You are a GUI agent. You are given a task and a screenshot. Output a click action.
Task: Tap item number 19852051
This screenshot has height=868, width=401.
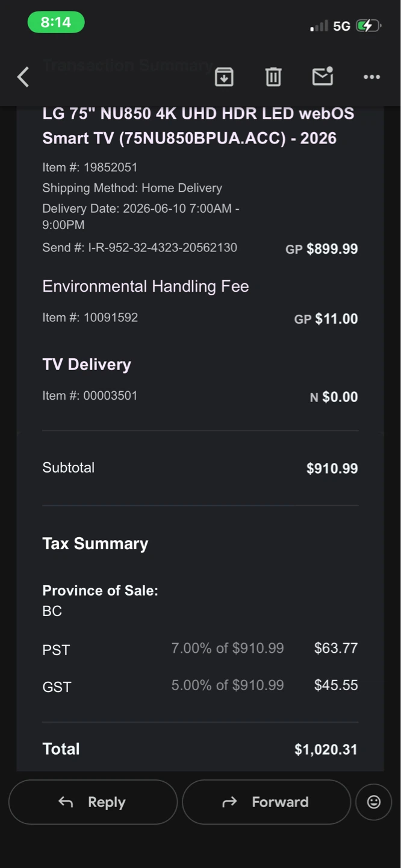click(90, 167)
